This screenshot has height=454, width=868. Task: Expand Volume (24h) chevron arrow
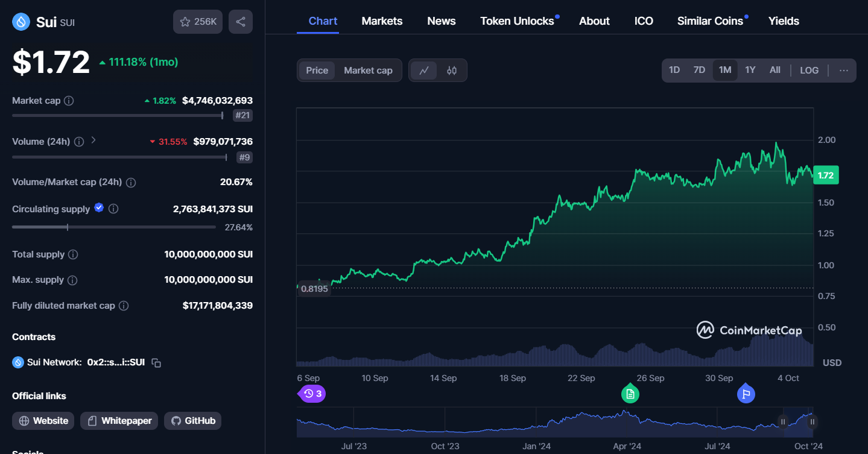93,140
